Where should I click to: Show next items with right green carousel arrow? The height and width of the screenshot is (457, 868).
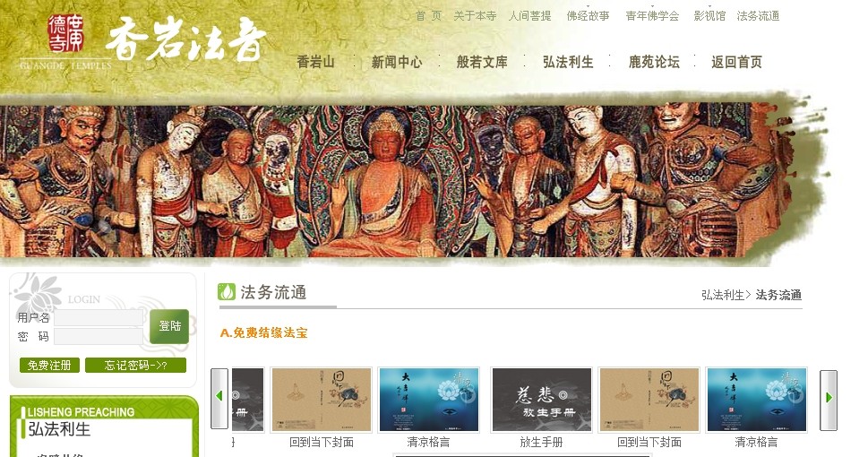(x=829, y=400)
